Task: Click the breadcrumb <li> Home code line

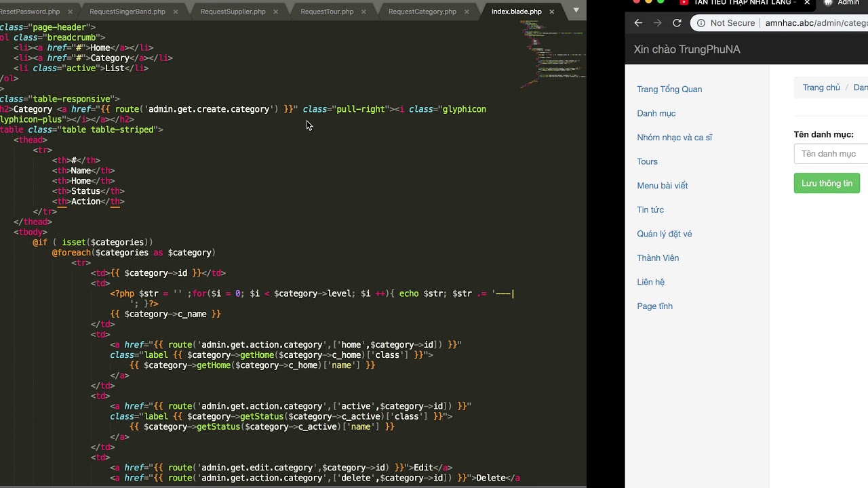Action: click(x=83, y=48)
